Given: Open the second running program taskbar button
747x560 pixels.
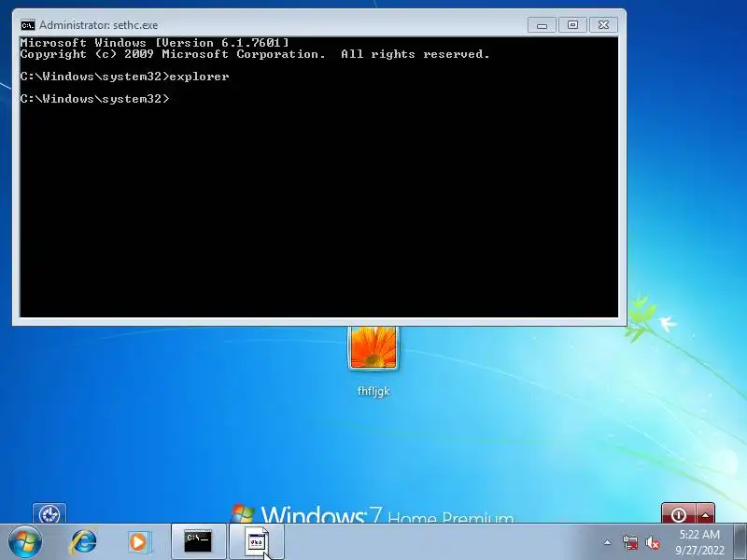Looking at the screenshot, I should (x=257, y=542).
